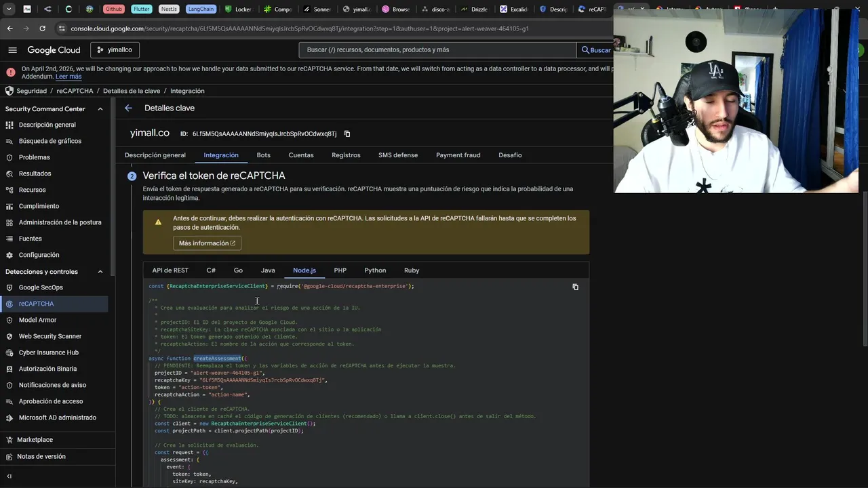The image size is (868, 488).
Task: Open the Google Cloud navigation hamburger menu
Action: click(12, 50)
